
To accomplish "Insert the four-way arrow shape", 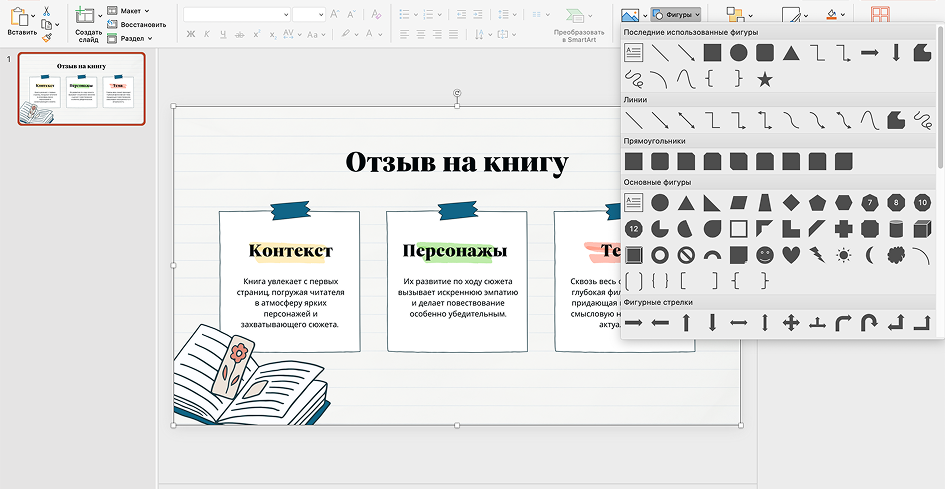I will 791,323.
